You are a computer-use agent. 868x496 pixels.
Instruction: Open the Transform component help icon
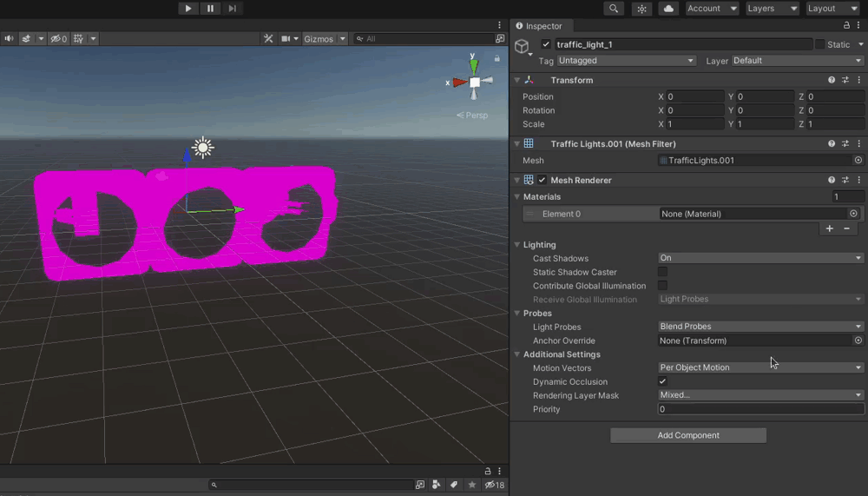coord(832,80)
